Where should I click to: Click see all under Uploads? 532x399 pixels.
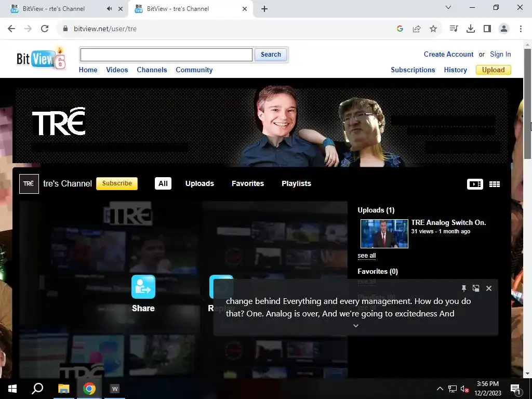tap(366, 256)
